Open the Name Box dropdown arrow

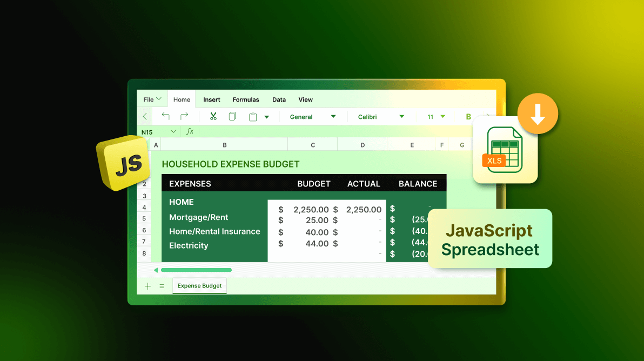tap(173, 132)
